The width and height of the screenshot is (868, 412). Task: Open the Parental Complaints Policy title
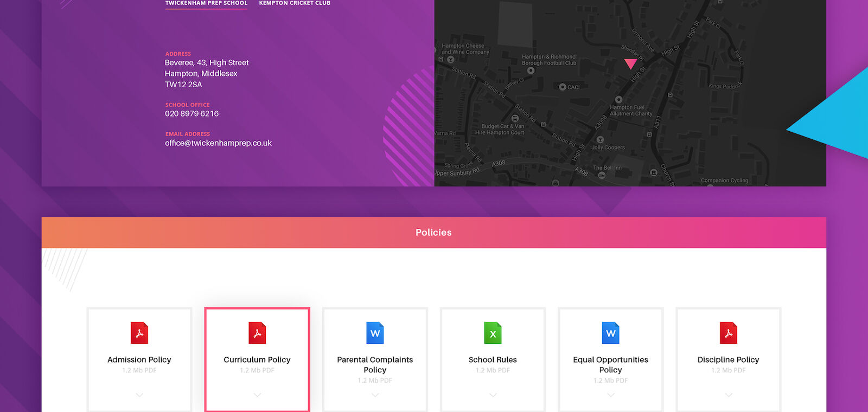point(375,364)
